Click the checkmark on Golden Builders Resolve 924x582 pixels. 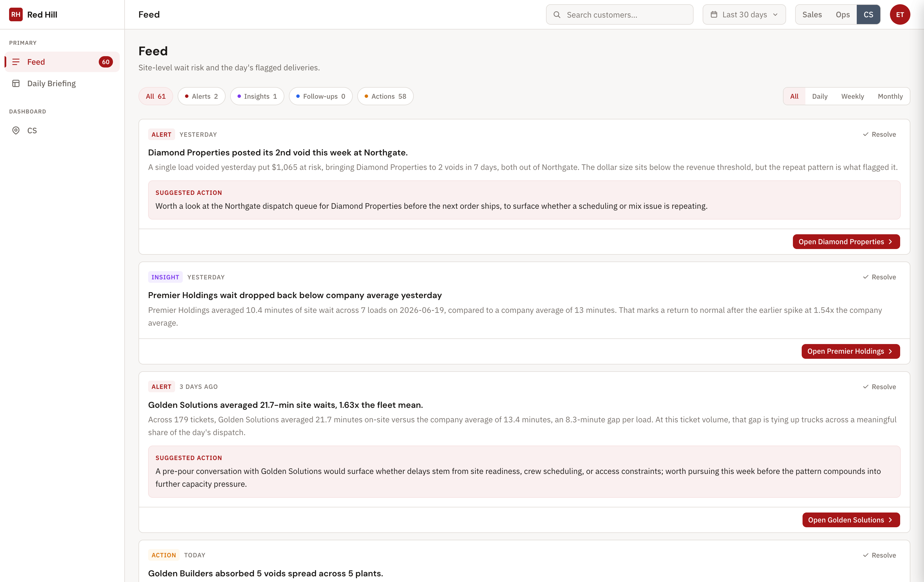click(x=866, y=555)
